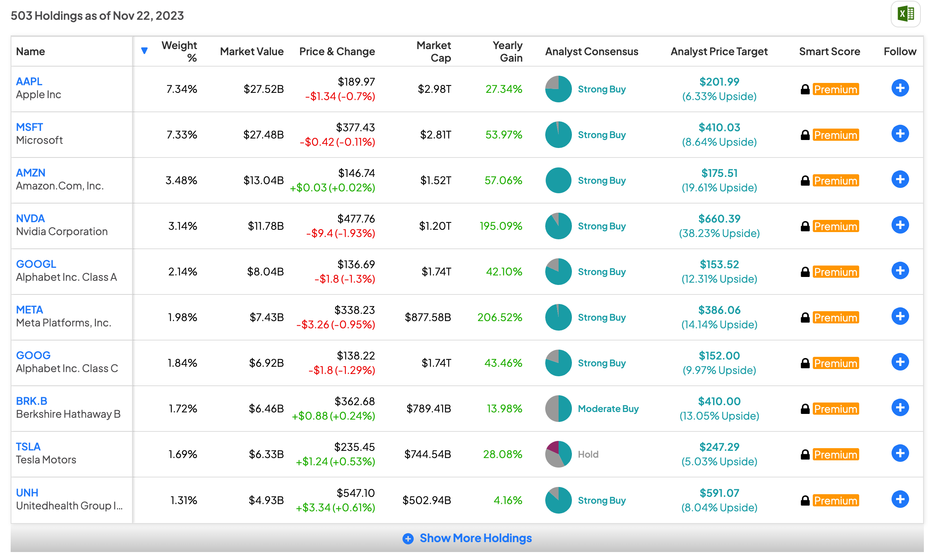Open UNH ticker link
Viewport: 933px width, 560px height.
[27, 493]
